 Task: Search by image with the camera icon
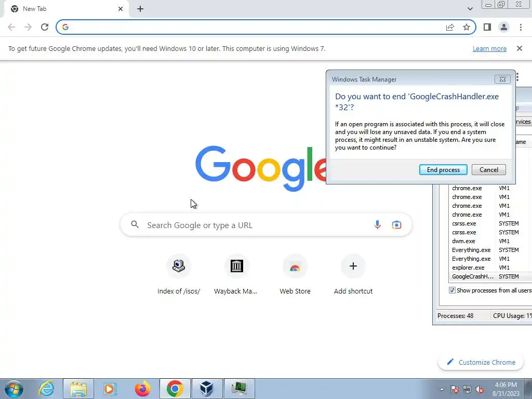pyautogui.click(x=396, y=225)
